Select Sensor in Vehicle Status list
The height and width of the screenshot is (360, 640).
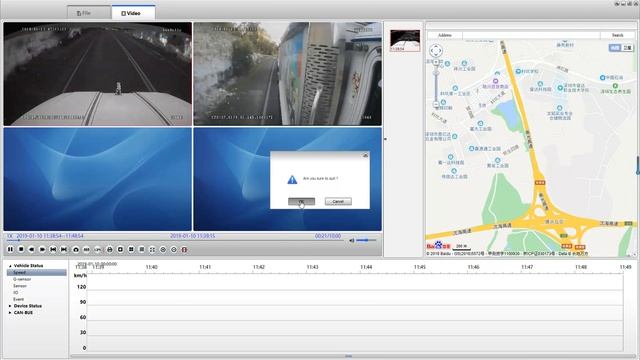(20, 286)
